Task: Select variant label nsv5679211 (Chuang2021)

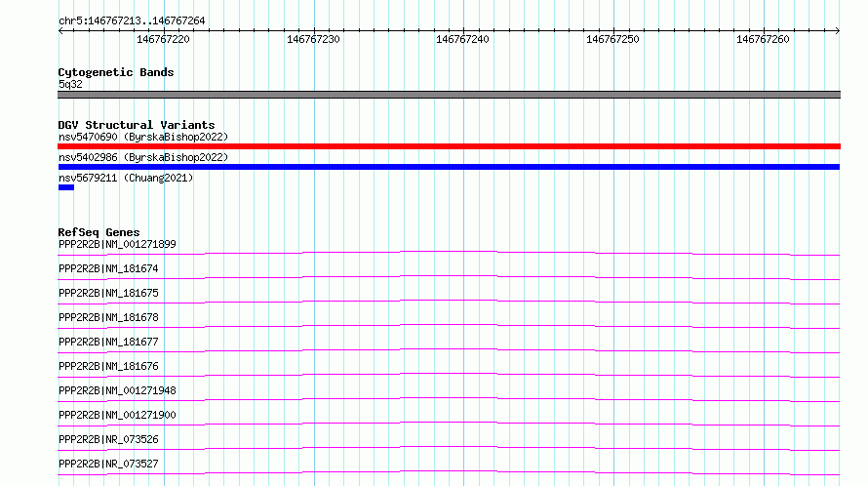Action: [126, 178]
